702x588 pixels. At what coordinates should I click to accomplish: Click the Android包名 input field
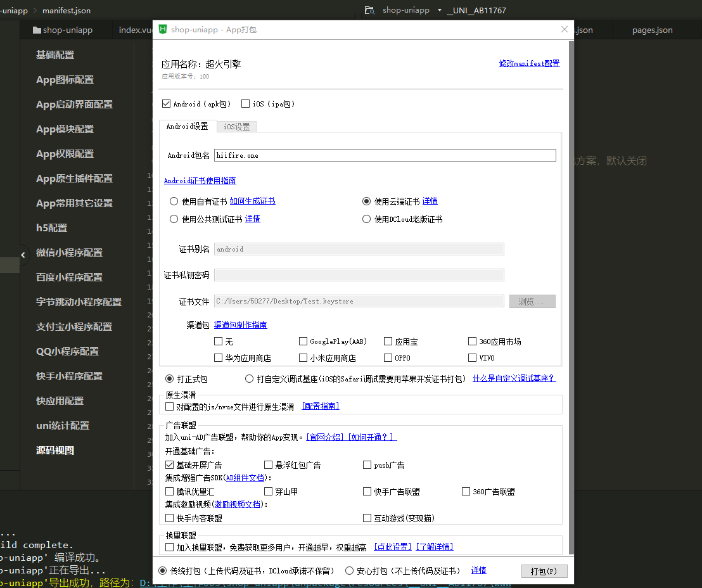point(385,155)
